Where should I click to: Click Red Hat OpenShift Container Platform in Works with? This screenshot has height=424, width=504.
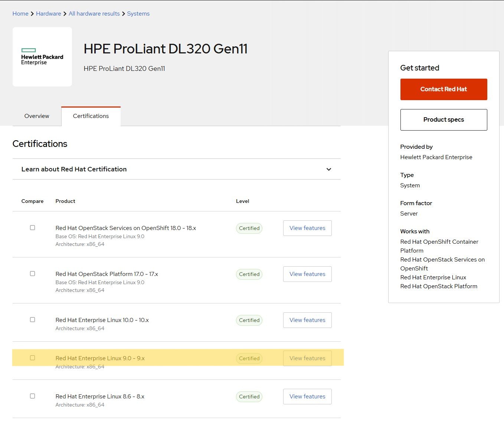pyautogui.click(x=439, y=246)
